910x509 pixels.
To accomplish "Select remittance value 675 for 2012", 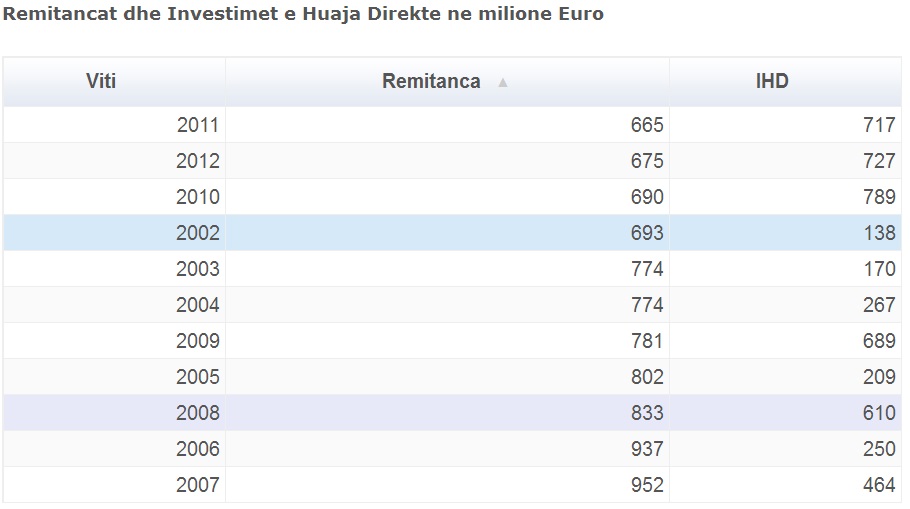I will [x=647, y=161].
